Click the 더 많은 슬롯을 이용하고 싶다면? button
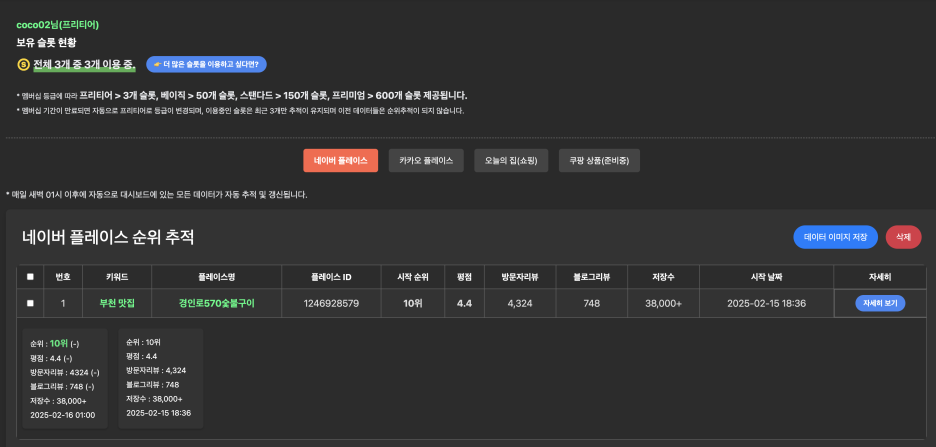This screenshot has width=936, height=447. [207, 64]
